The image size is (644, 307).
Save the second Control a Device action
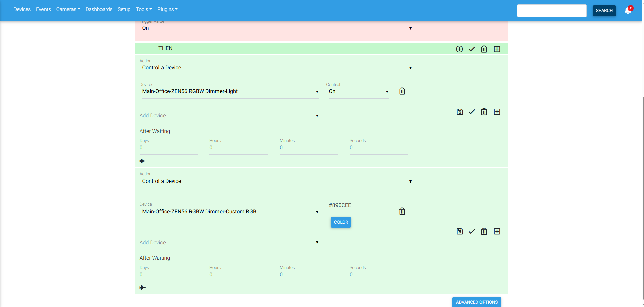(460, 231)
